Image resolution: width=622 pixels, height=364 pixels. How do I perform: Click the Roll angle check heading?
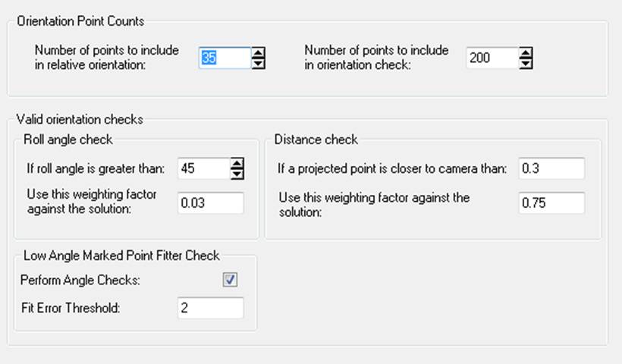[x=68, y=140]
